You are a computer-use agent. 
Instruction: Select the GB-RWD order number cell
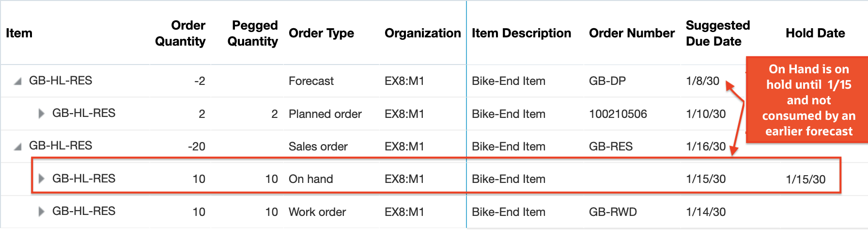pos(613,212)
